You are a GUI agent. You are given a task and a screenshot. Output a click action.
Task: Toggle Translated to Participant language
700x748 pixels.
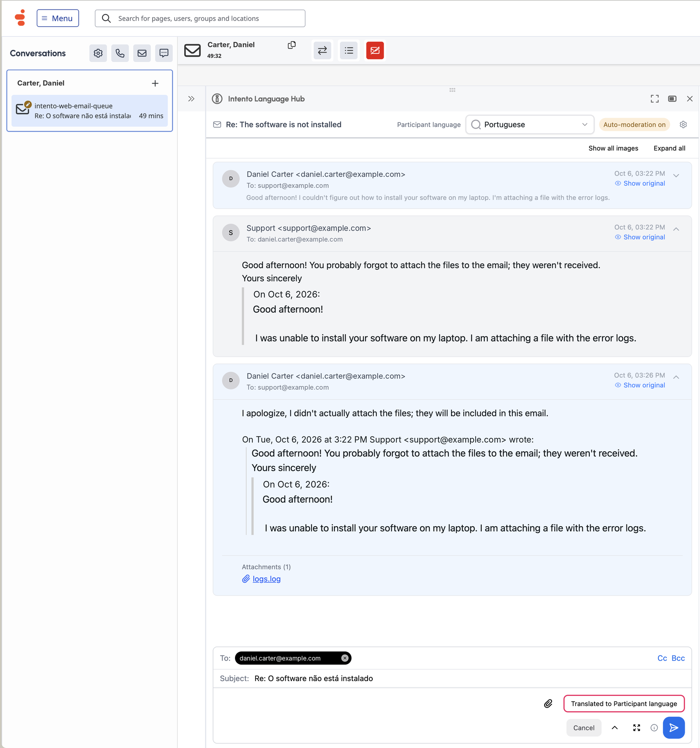pos(624,704)
